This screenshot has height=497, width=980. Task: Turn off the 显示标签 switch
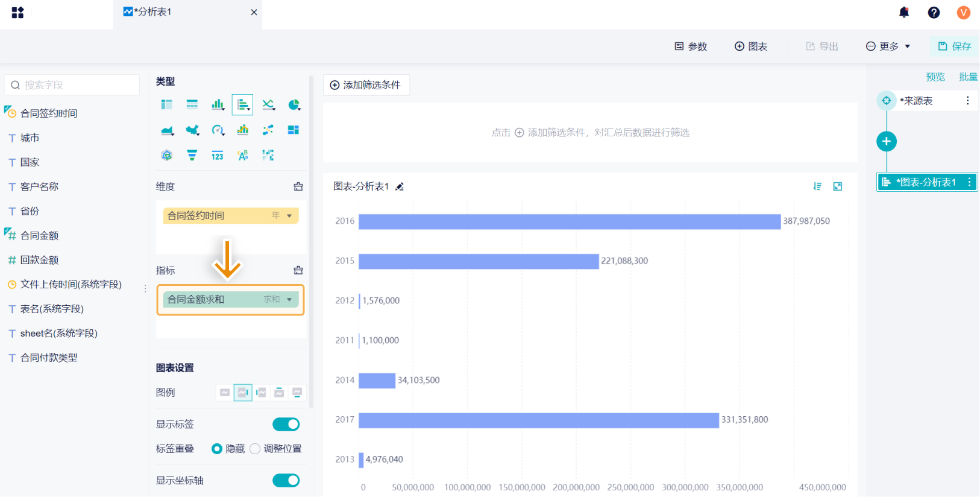coord(286,425)
